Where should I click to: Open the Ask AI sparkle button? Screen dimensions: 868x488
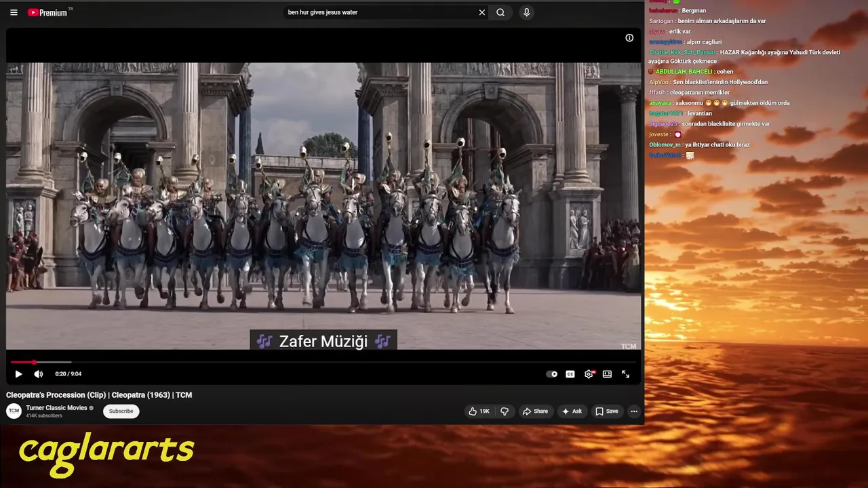[572, 411]
